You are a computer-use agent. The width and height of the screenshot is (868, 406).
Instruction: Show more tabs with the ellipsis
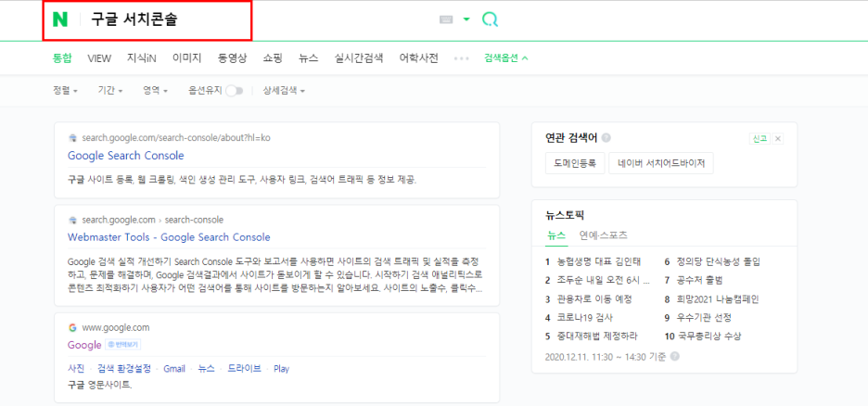(x=461, y=58)
